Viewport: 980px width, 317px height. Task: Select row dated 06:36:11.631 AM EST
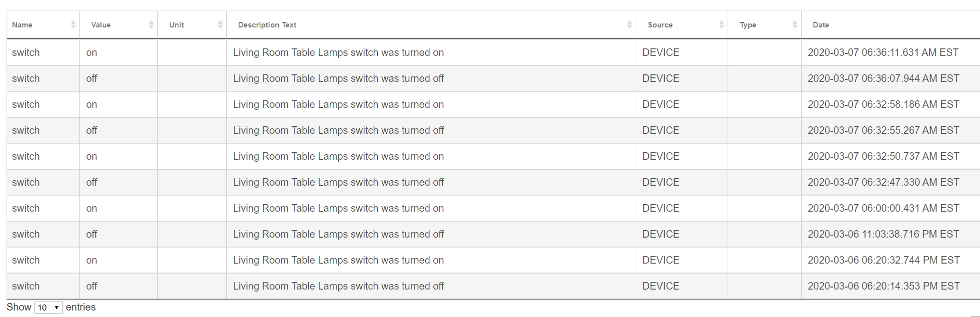pos(493,52)
